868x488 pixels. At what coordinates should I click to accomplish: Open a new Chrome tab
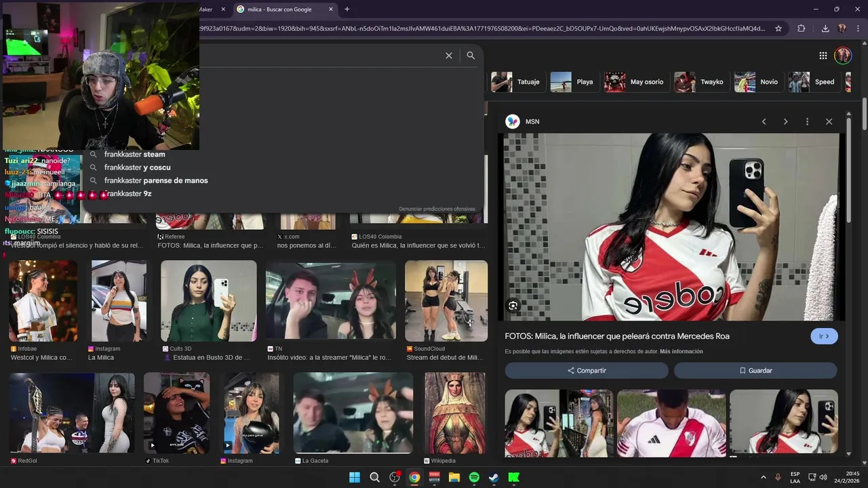[347, 9]
